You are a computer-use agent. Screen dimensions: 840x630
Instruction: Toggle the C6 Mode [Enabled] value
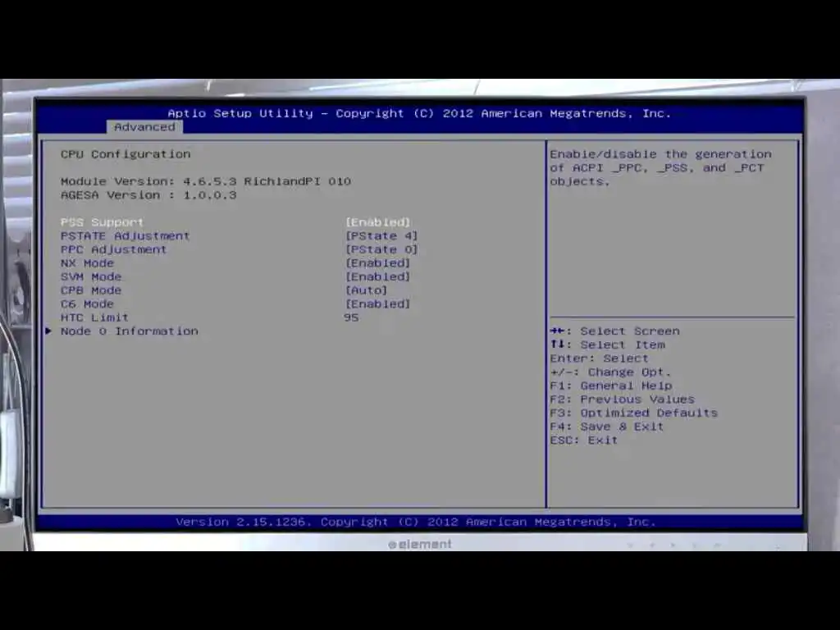tap(377, 304)
